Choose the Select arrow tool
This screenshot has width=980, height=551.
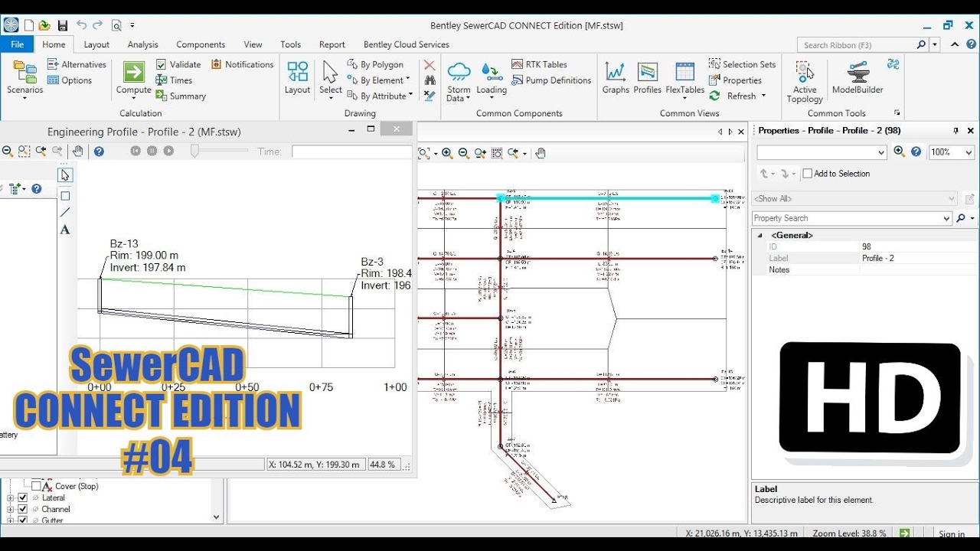click(331, 77)
